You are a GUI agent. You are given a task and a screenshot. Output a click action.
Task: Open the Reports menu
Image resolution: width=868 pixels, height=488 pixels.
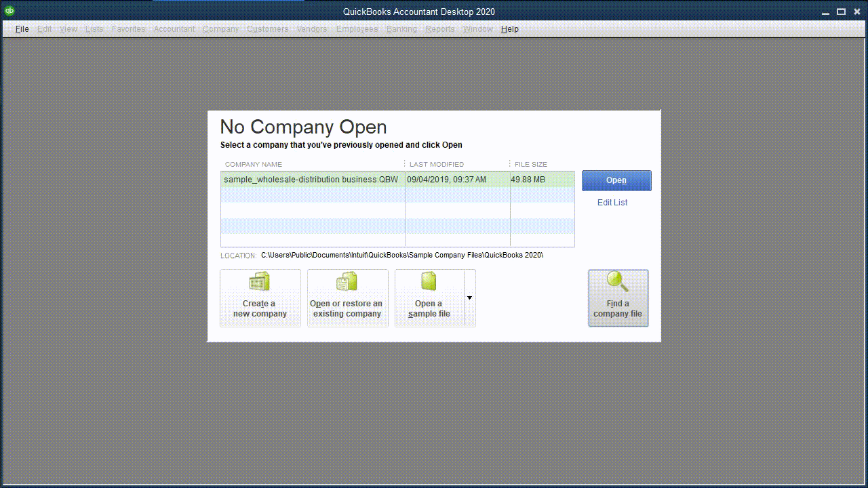tap(440, 29)
